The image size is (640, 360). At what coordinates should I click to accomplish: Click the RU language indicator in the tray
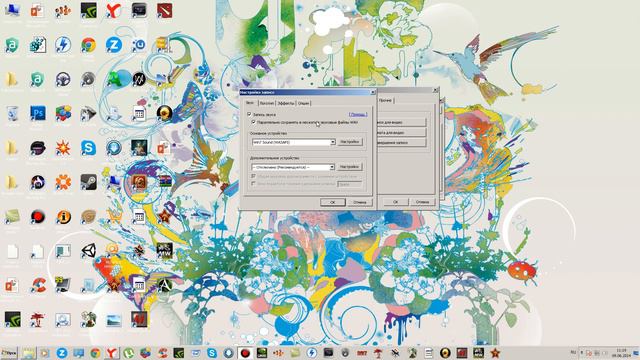[x=573, y=352]
